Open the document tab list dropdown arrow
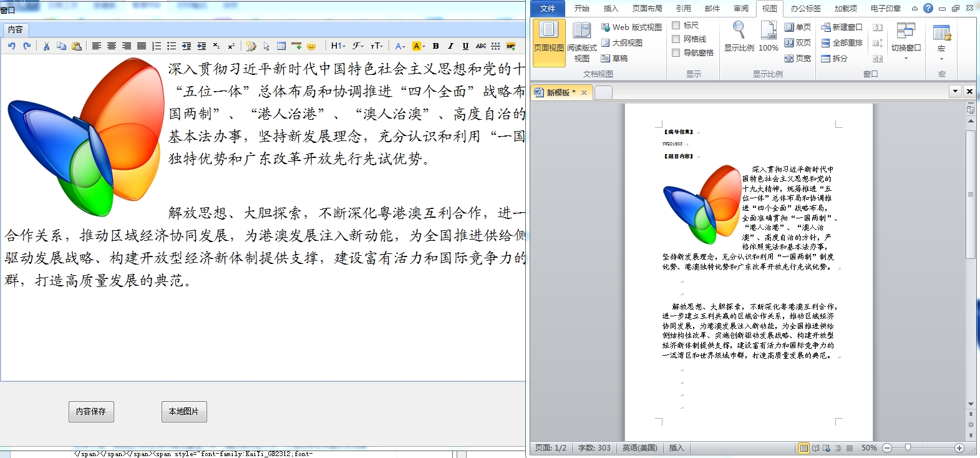 955,91
